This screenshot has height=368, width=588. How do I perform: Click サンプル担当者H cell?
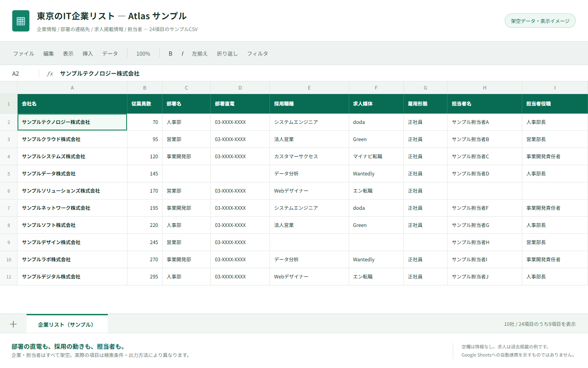[x=485, y=242]
